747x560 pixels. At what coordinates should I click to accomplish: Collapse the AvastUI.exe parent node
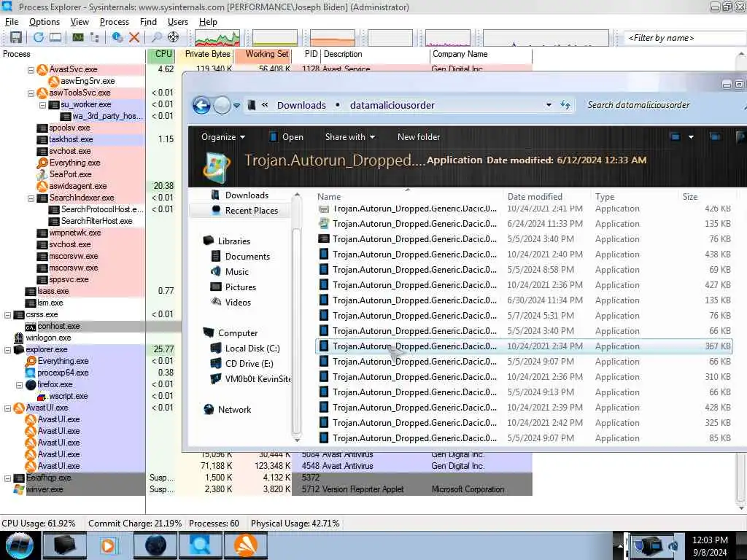(7, 408)
